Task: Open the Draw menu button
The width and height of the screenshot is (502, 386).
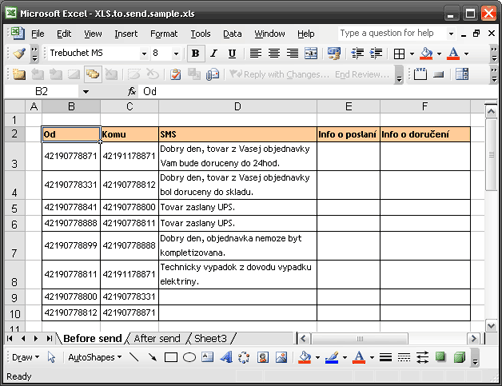Action: coord(25,357)
